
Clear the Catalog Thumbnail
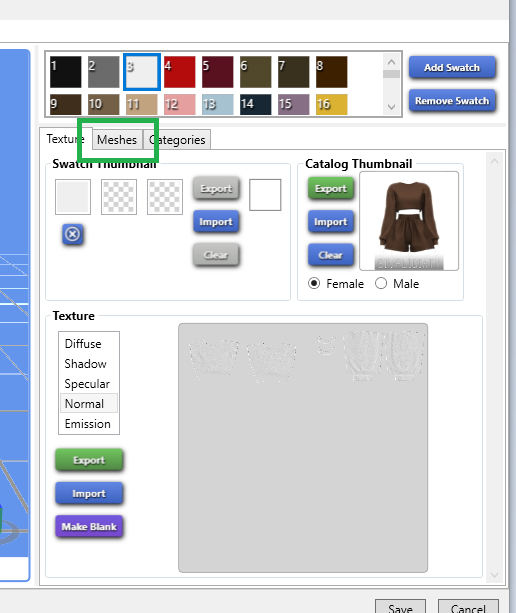point(331,255)
